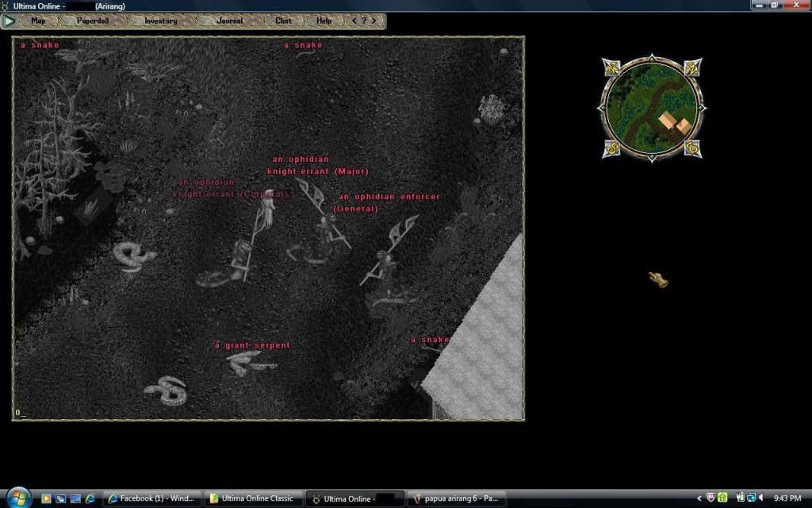This screenshot has width=812, height=508.
Task: Click the "a snake" label in the top-left corner
Action: pos(40,45)
